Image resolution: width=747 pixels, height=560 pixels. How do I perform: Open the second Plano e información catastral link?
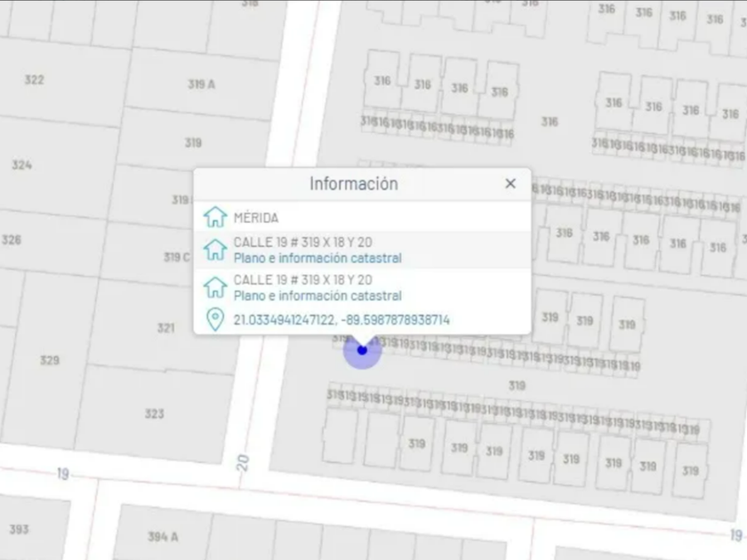tap(317, 296)
